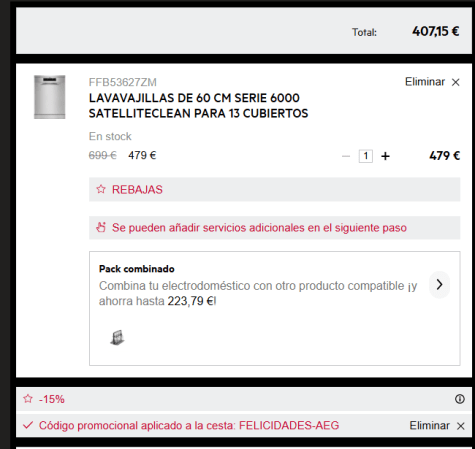This screenshot has height=449, width=475.
Task: Click the Eliminar link for the product
Action: 425,82
